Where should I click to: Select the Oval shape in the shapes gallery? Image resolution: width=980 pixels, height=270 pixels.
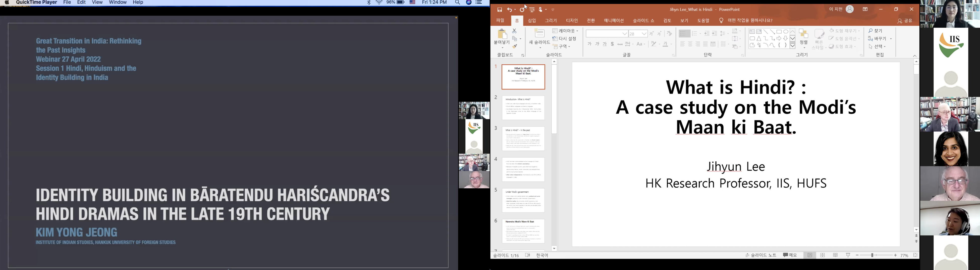coord(786,32)
